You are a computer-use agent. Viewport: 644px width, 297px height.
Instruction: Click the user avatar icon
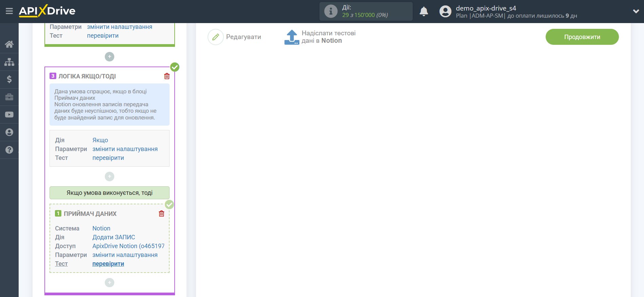445,12
